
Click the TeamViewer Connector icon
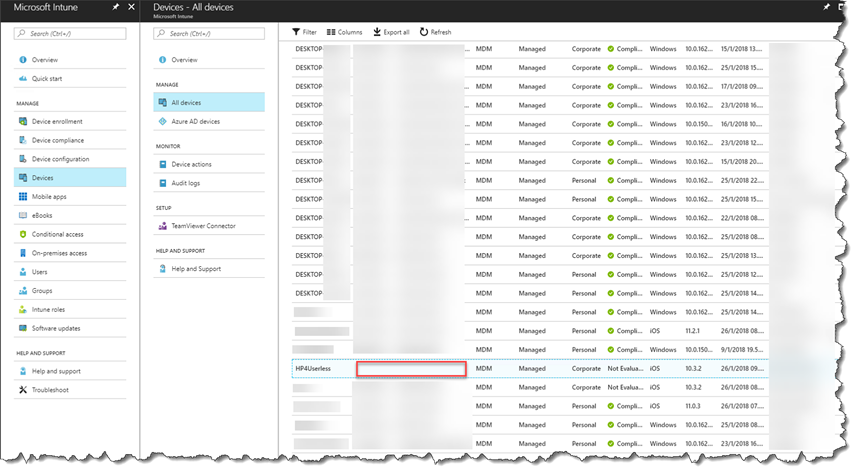pos(163,226)
